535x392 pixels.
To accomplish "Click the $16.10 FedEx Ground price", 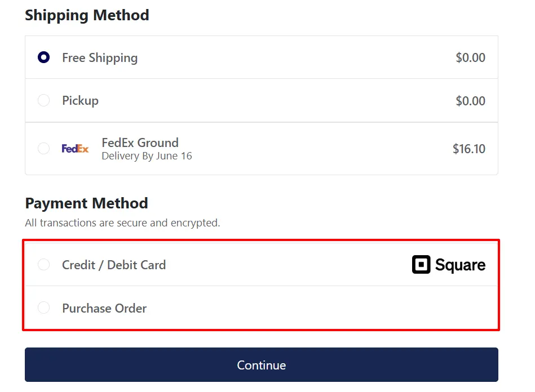I will point(469,149).
